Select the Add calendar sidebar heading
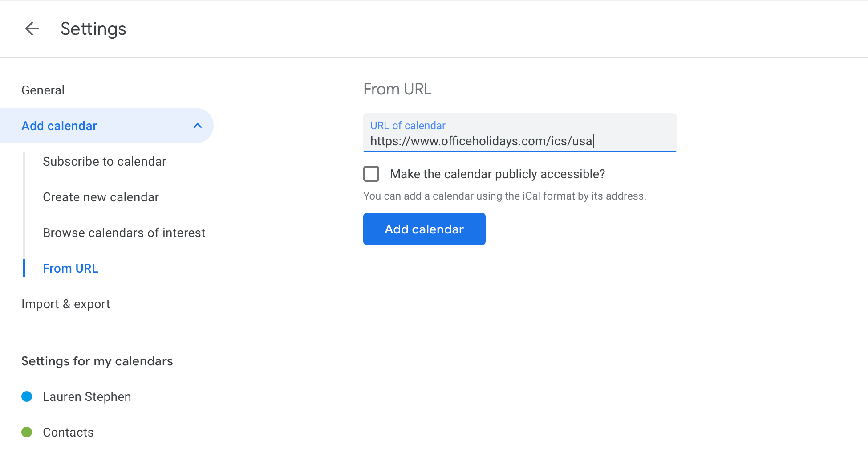Screen dimensions: 868x474 click(59, 126)
